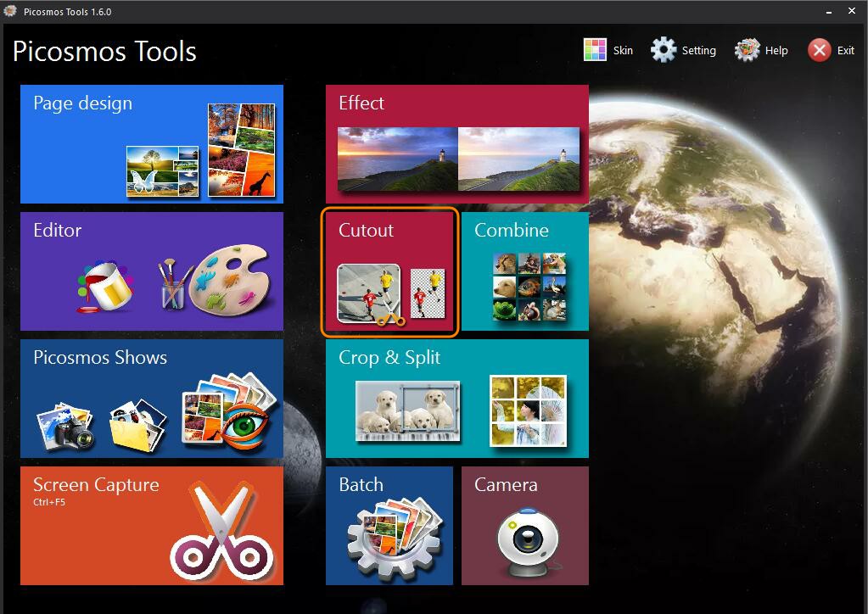Click the Combine animal grid thumbnail
Image resolution: width=868 pixels, height=614 pixels.
(x=529, y=287)
